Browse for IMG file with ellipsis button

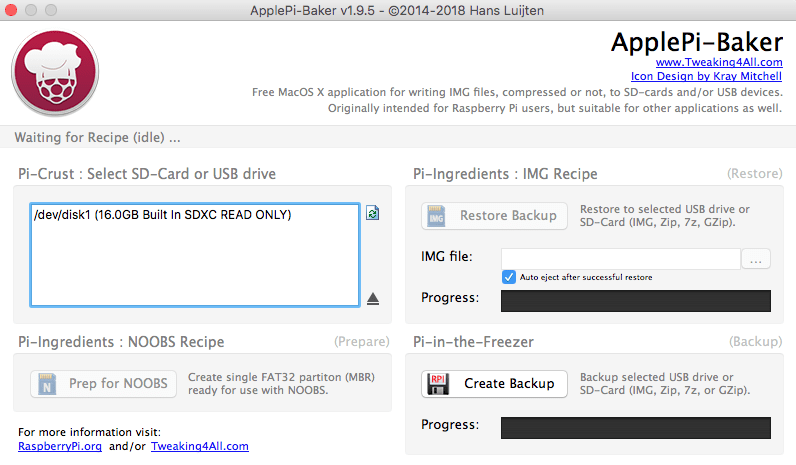(x=756, y=259)
